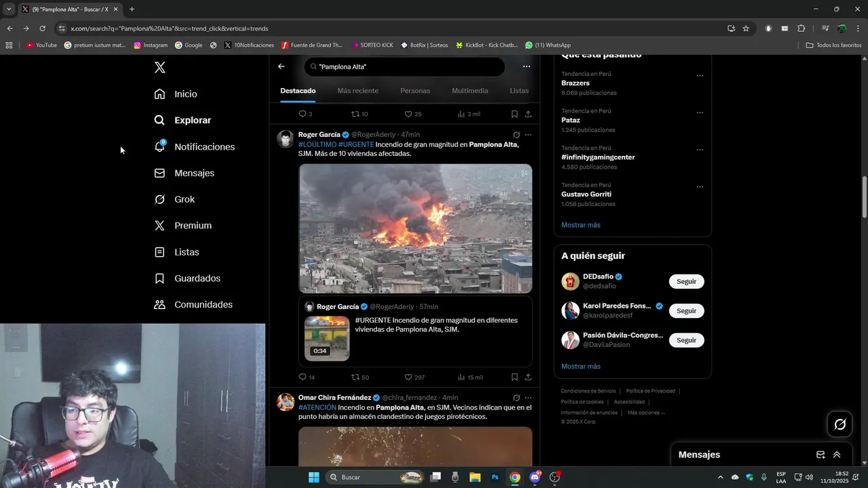This screenshot has height=488, width=868.
Task: Expand the Mensajes drawer
Action: tap(837, 455)
